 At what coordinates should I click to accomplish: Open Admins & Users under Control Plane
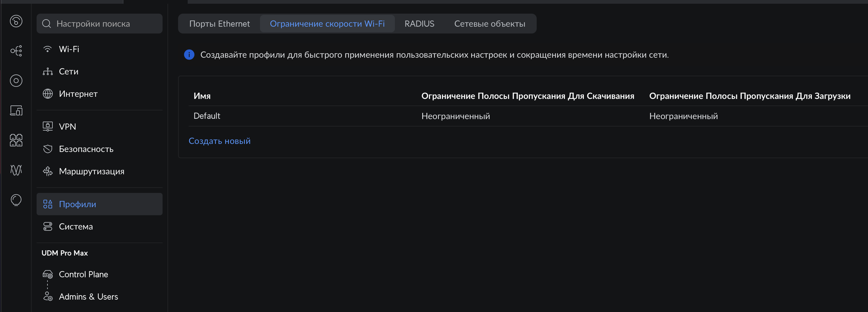click(x=88, y=296)
